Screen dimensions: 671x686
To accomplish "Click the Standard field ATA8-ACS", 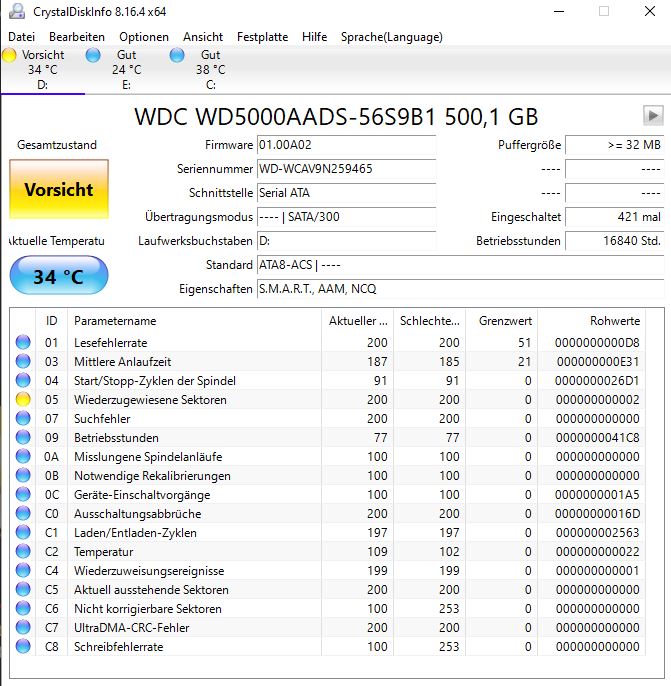I will (x=461, y=265).
